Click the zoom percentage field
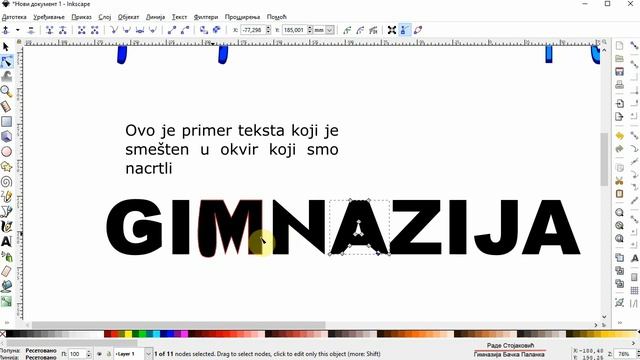The height and width of the screenshot is (360, 640). [x=624, y=354]
